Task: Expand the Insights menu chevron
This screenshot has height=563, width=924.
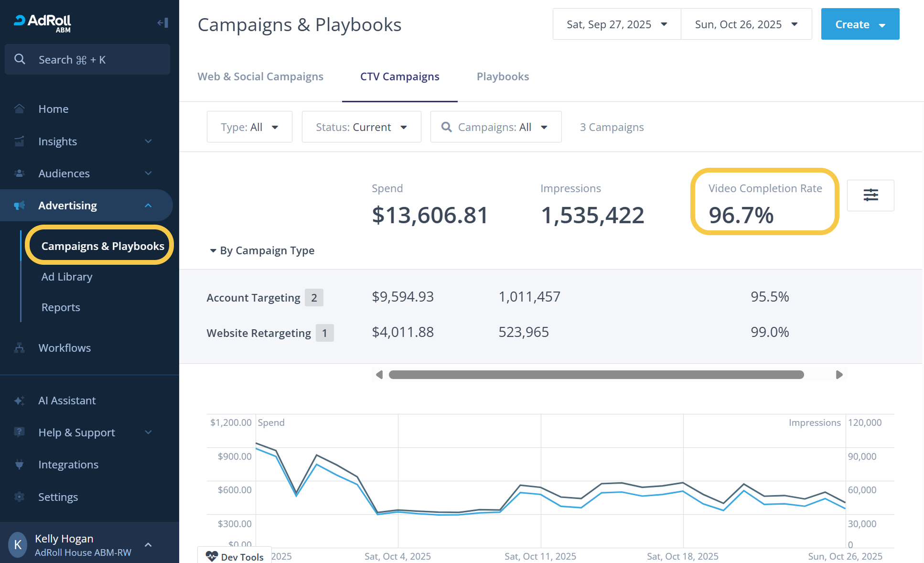Action: 148,141
